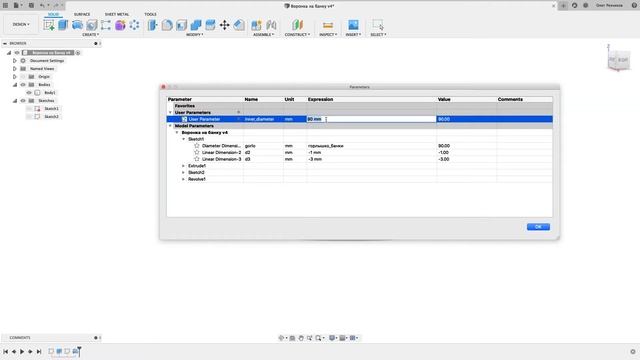Screen dimensions: 640x360
Task: Switch to the Solid tab
Action: click(x=53, y=14)
